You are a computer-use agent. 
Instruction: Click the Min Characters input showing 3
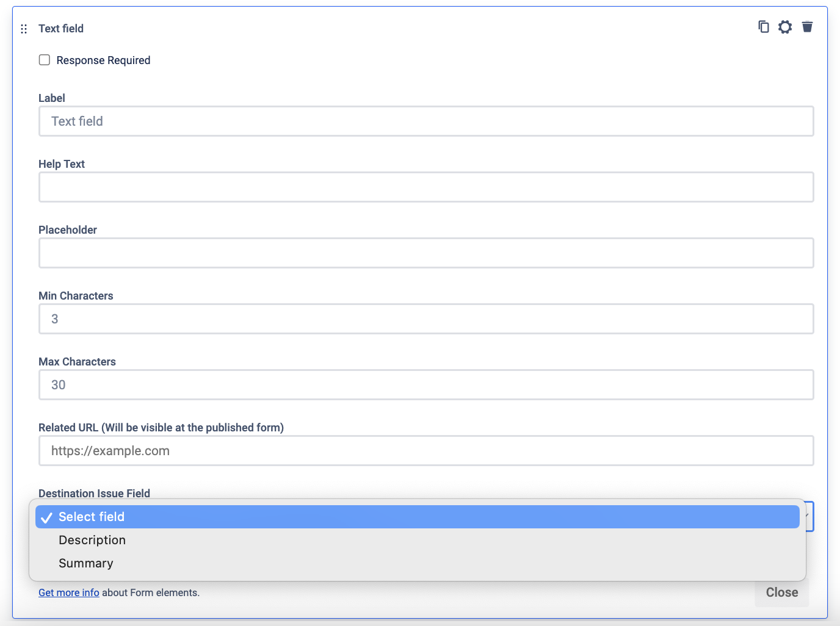[426, 318]
